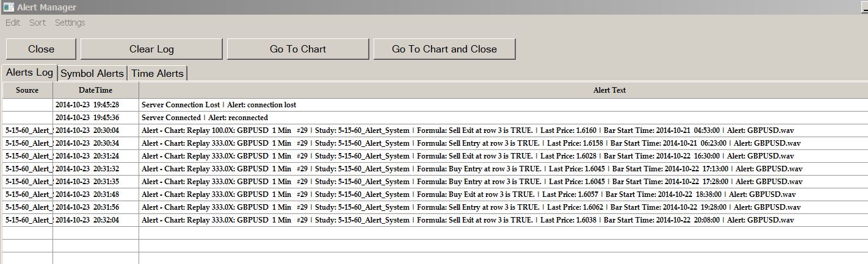Switch to the Time Alerts tab
The width and height of the screenshot is (868, 264).
pyautogui.click(x=157, y=73)
